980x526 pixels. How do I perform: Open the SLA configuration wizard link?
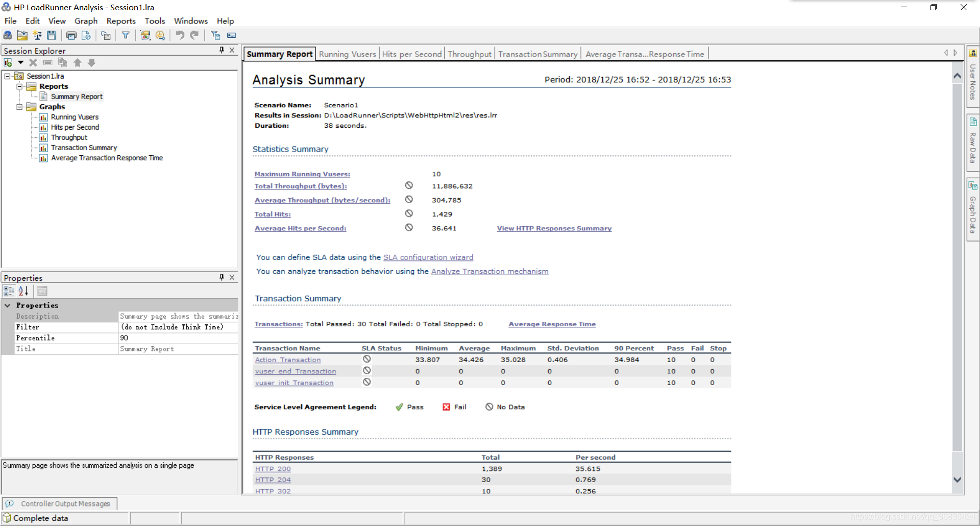coord(428,257)
